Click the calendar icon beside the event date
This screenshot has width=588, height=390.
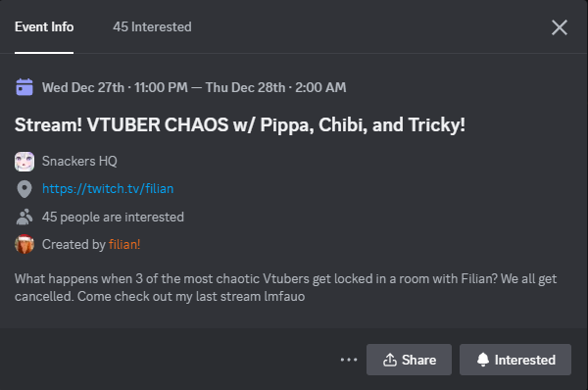(24, 87)
